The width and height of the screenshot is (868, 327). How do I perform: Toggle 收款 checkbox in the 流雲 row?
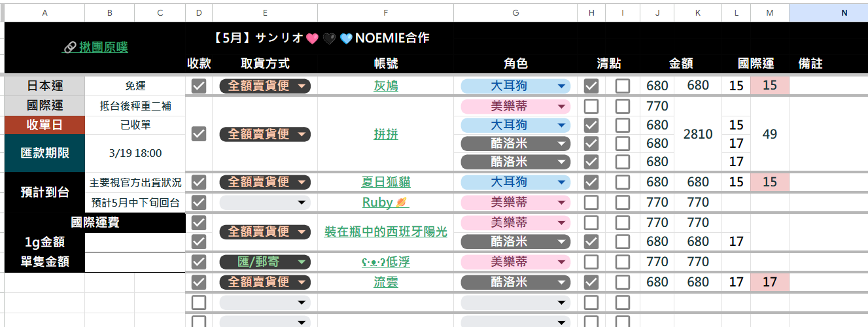point(199,282)
